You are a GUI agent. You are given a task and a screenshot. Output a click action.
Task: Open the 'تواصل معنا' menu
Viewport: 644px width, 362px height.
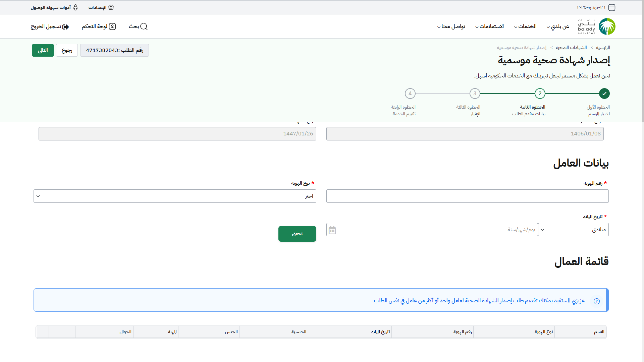451,26
